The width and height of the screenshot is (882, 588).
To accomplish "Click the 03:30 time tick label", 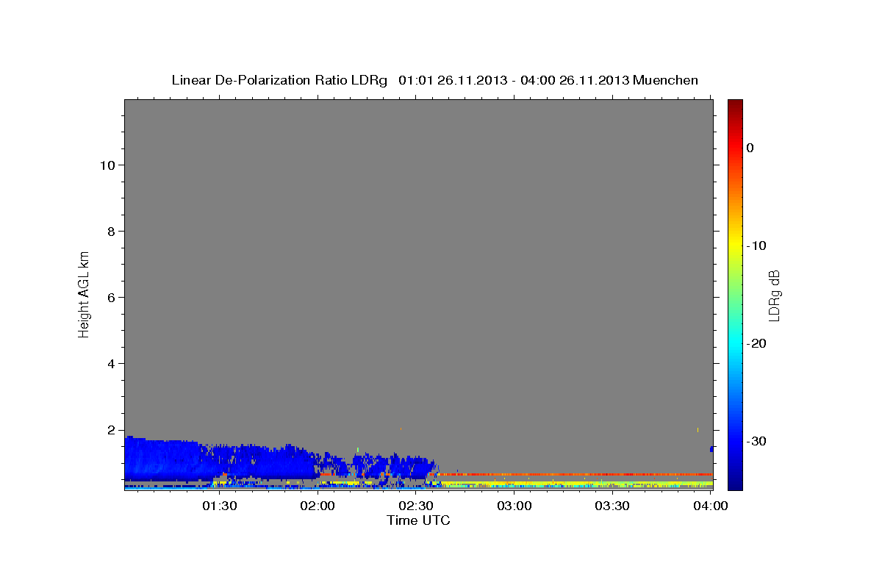I will point(612,506).
